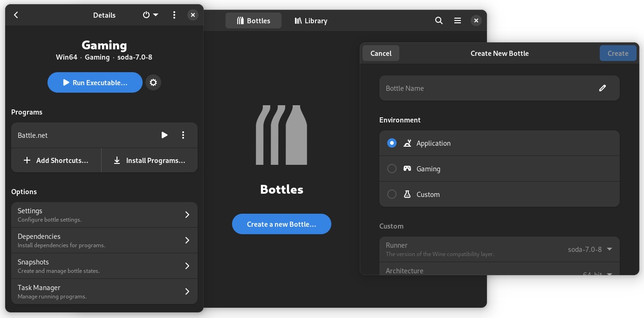Click the pencil icon in Bottle Name field
Screen dimensions: 644x318
coord(602,88)
